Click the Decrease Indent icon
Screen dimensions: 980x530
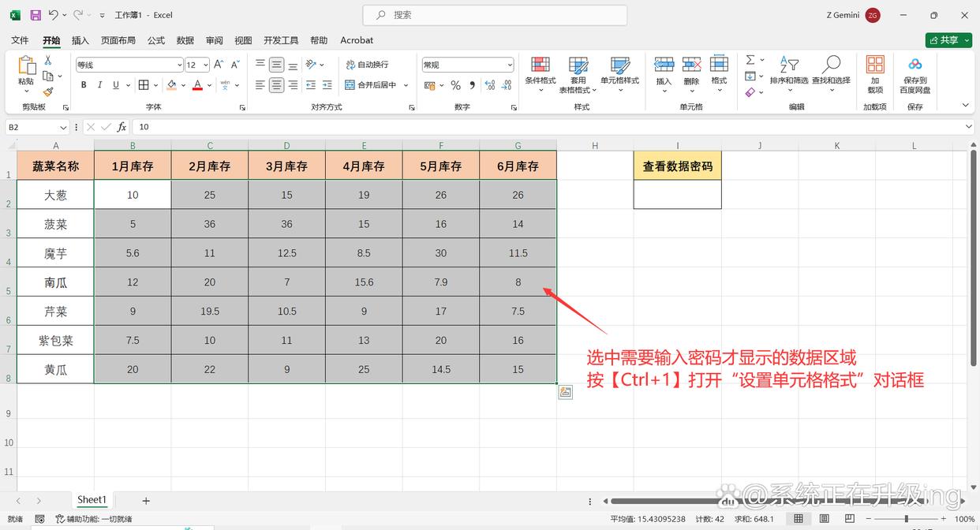coord(311,85)
